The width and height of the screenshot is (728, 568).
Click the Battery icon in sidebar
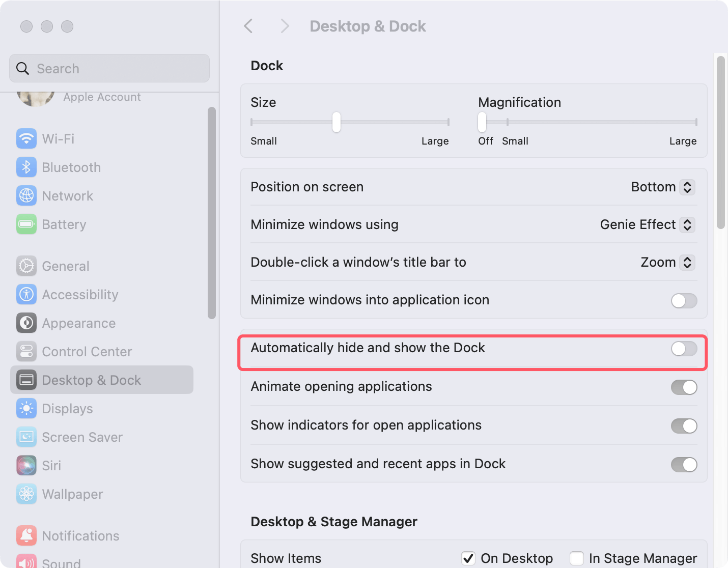[x=26, y=224]
